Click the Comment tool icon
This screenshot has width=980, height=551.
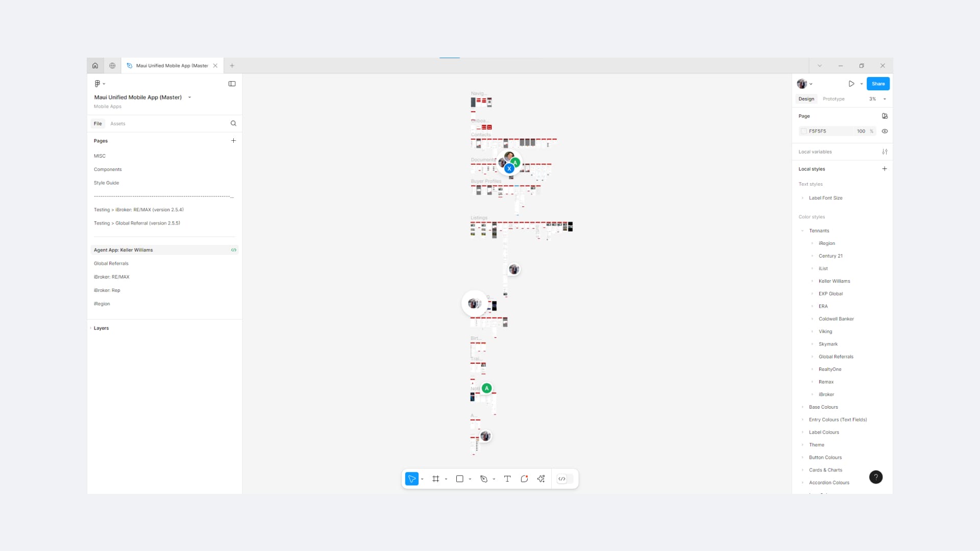coord(524,479)
